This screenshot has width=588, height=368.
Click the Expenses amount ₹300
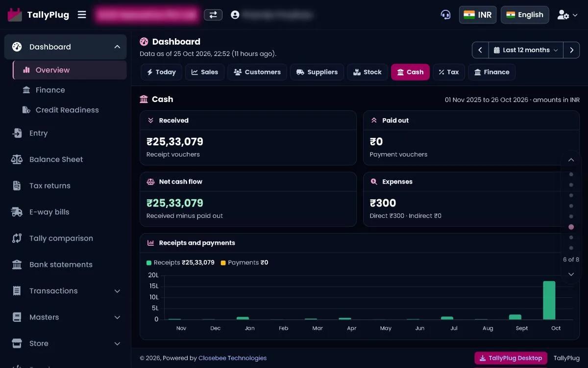[383, 203]
